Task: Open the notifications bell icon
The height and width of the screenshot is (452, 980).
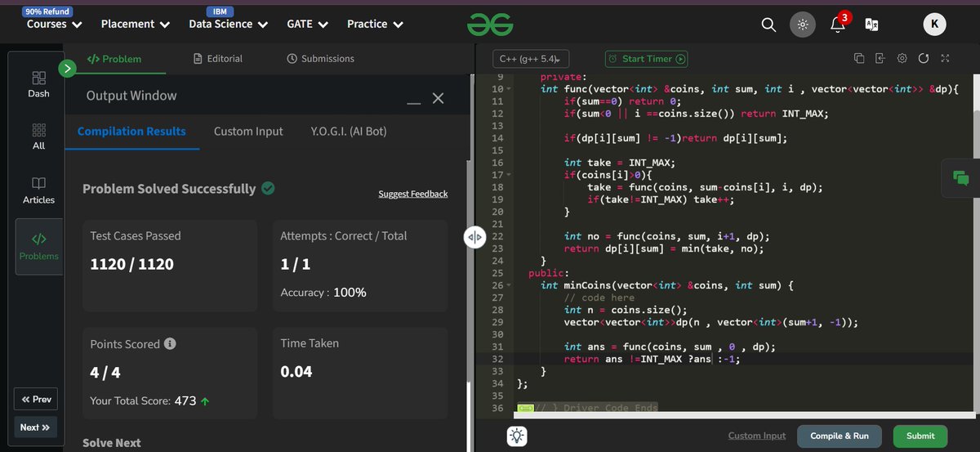Action: 837,25
